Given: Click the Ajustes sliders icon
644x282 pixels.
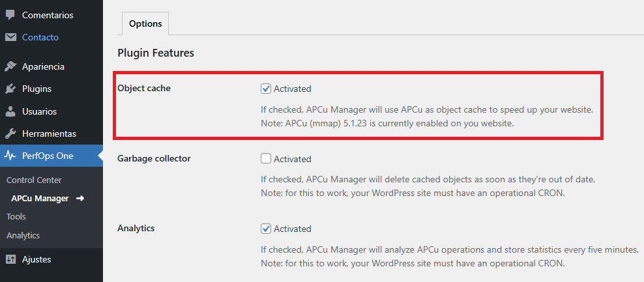Looking at the screenshot, I should pos(10,259).
